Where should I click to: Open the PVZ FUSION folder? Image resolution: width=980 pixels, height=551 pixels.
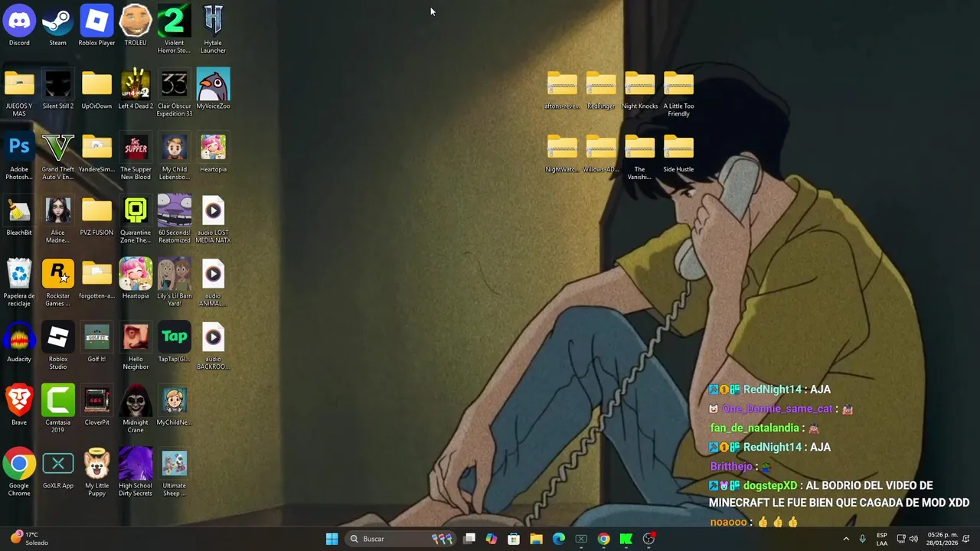point(96,216)
